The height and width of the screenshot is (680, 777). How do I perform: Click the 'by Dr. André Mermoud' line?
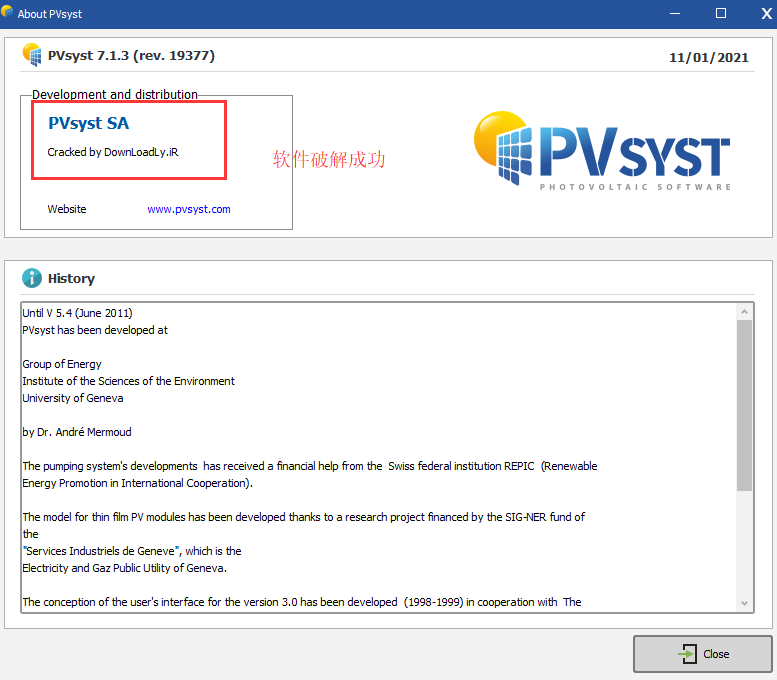point(77,432)
